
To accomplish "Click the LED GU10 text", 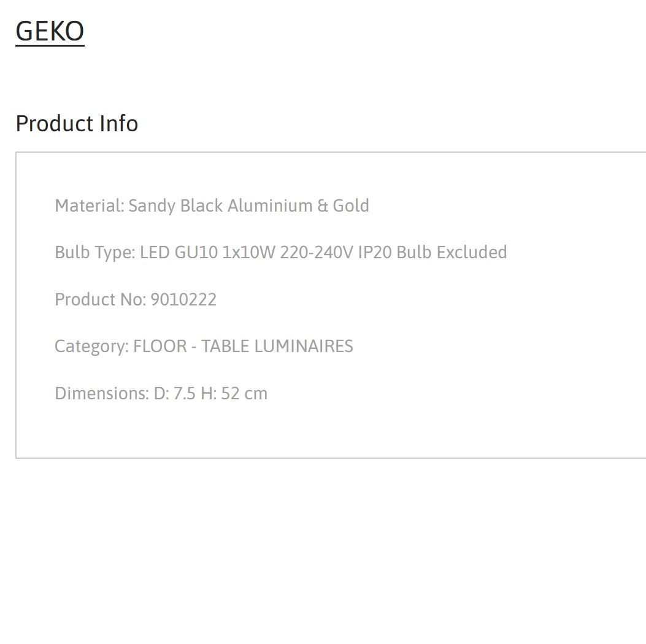I will coord(179,253).
